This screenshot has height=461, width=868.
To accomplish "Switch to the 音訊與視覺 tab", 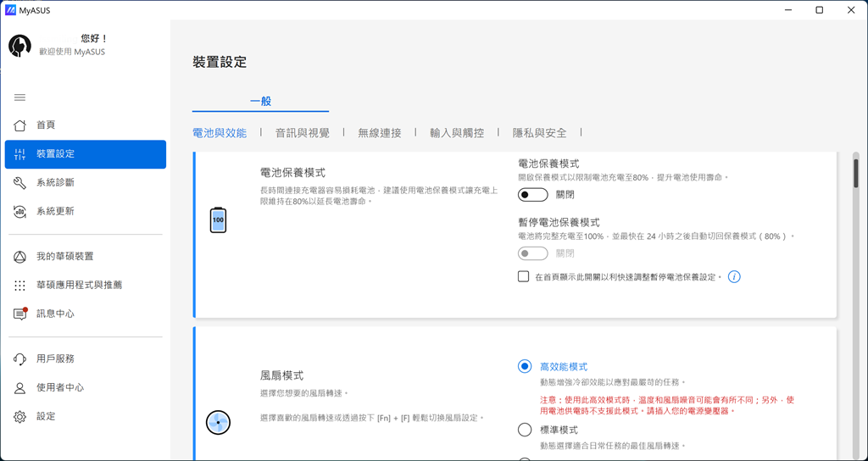I will pos(302,133).
